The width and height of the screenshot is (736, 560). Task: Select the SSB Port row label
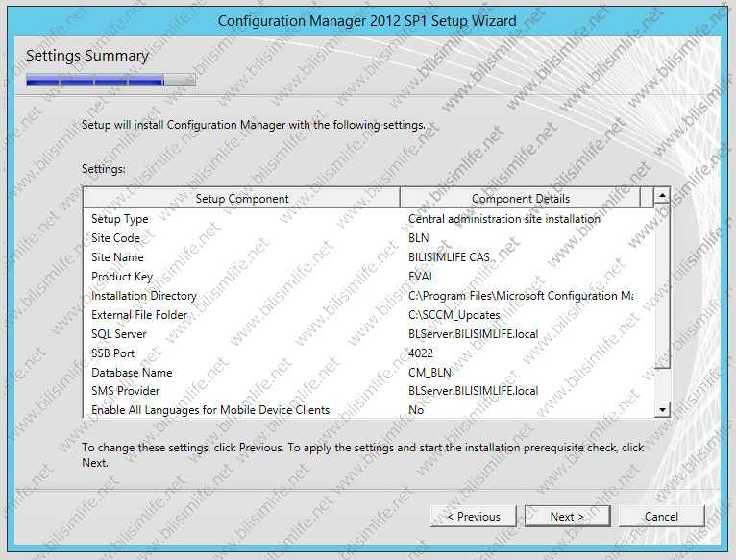point(112,353)
